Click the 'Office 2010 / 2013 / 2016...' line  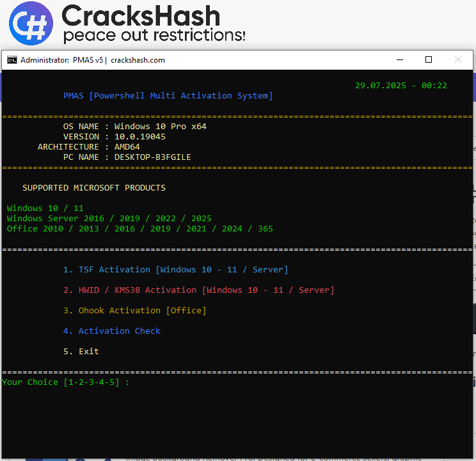click(139, 229)
